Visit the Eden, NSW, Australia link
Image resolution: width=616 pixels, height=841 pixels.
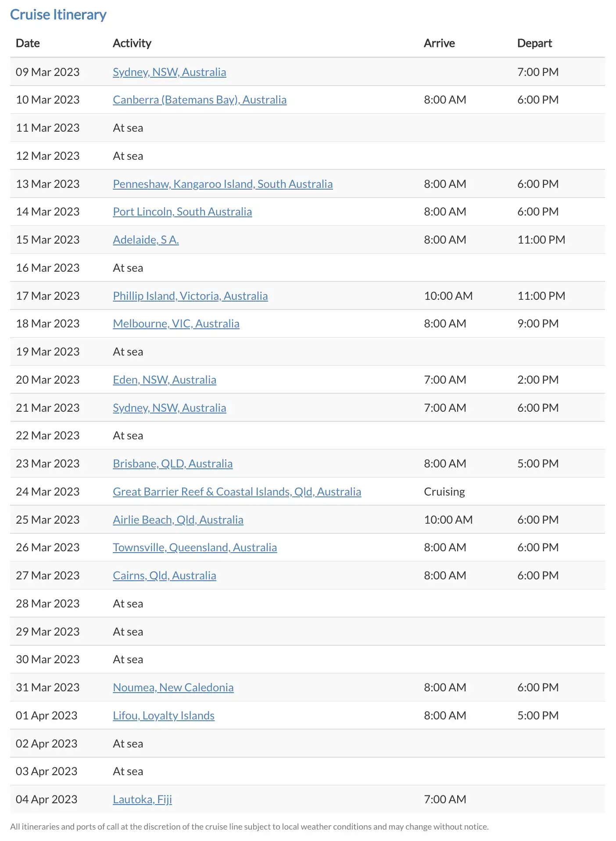coord(164,380)
